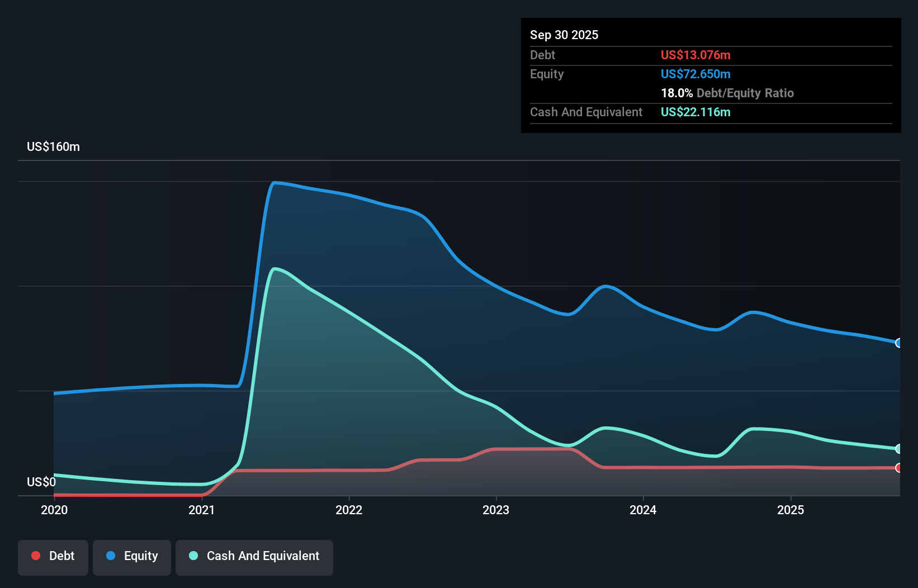Select the 2025 axis label
The height and width of the screenshot is (588, 918).
[x=791, y=510]
